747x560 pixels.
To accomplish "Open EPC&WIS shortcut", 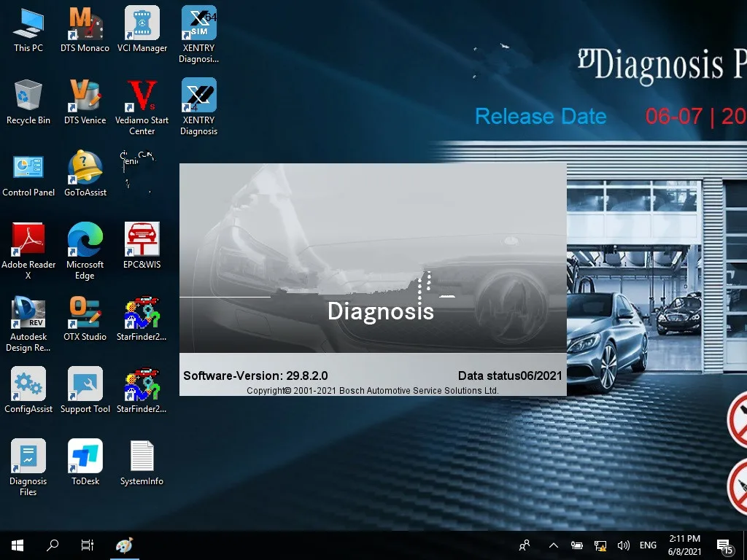I will pyautogui.click(x=142, y=246).
